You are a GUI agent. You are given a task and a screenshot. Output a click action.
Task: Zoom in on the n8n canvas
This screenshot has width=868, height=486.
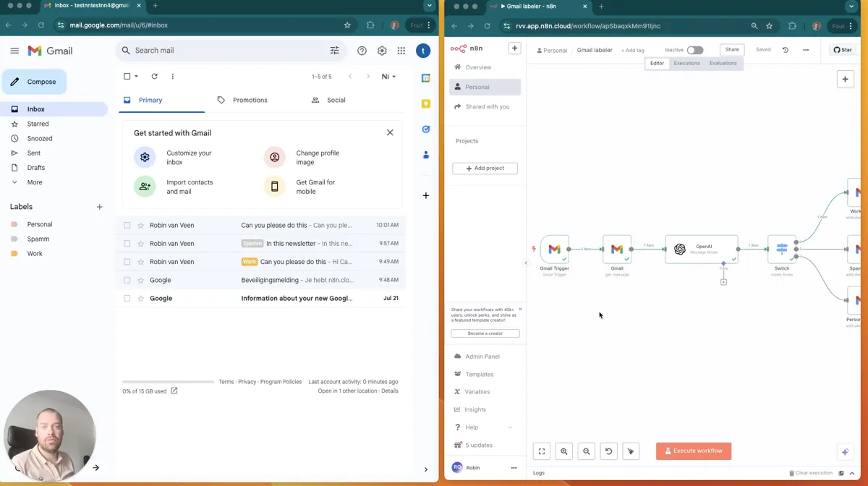coord(564,451)
